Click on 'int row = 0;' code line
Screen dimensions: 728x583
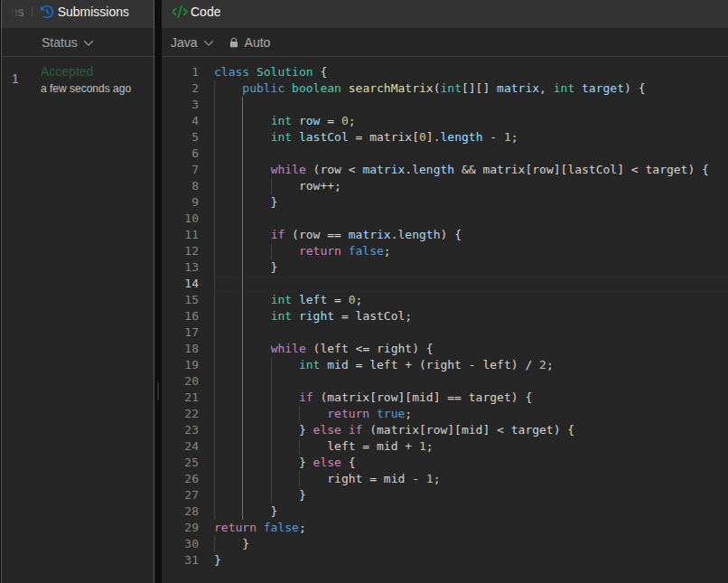coord(313,121)
